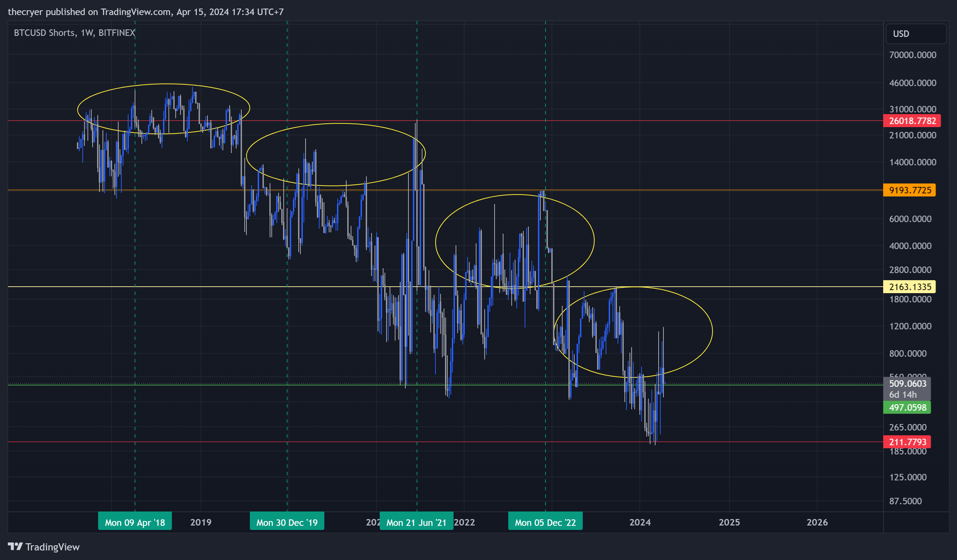This screenshot has height=560, width=957.
Task: Click the 1200.0000 price axis value
Action: (x=910, y=327)
